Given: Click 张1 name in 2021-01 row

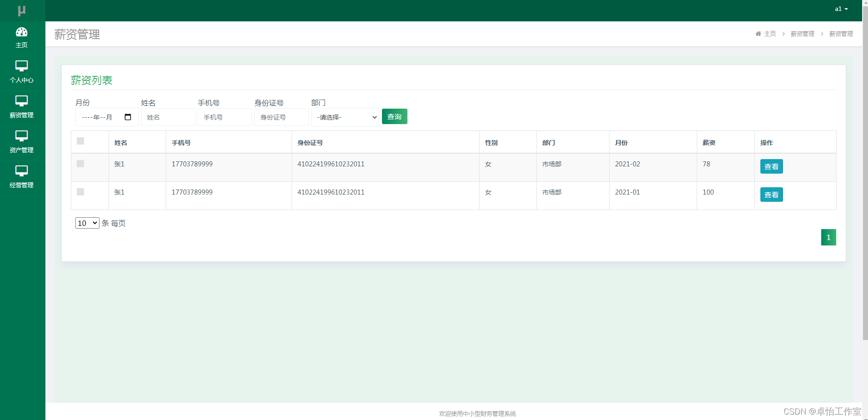Looking at the screenshot, I should (x=119, y=192).
